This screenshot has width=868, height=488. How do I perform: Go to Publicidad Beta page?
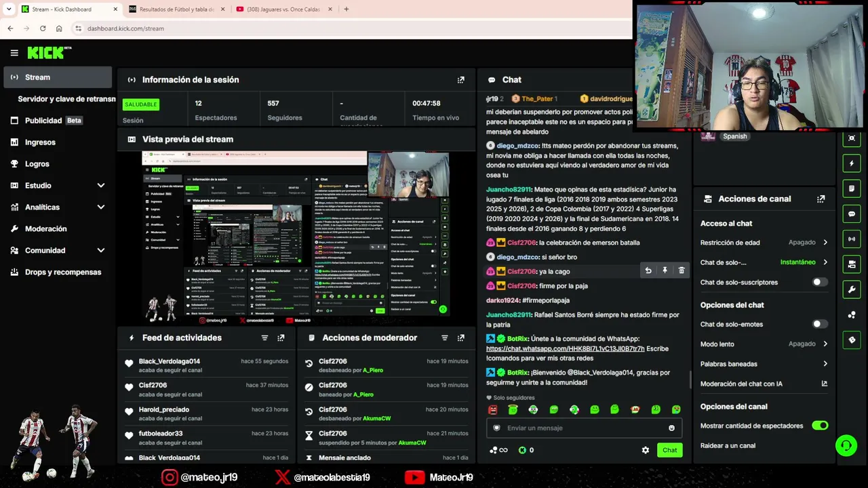(x=58, y=121)
